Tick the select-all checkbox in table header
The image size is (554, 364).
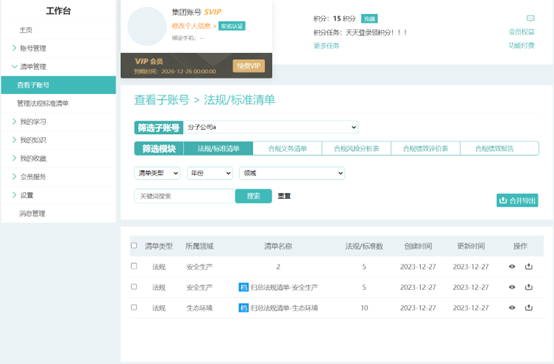tap(134, 246)
